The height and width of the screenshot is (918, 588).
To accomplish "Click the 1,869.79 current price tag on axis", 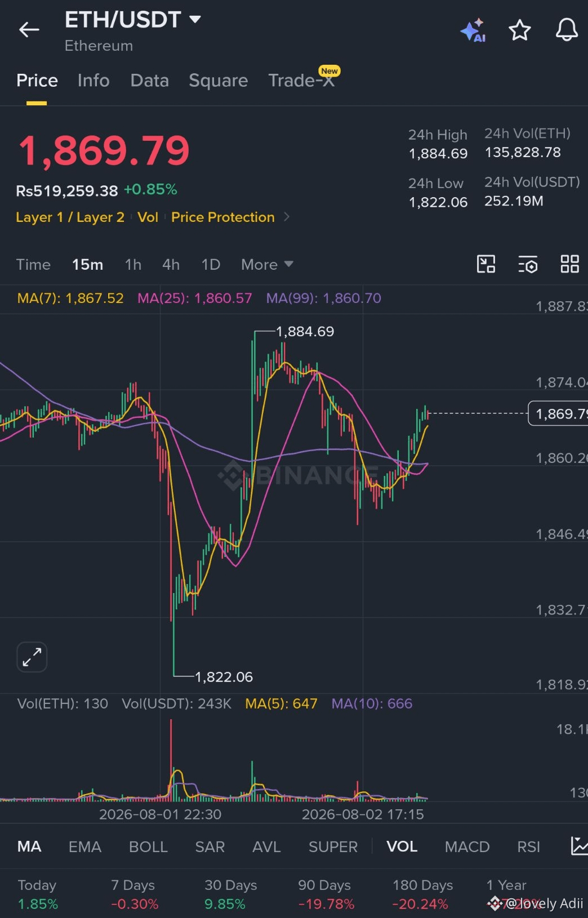I will click(558, 413).
